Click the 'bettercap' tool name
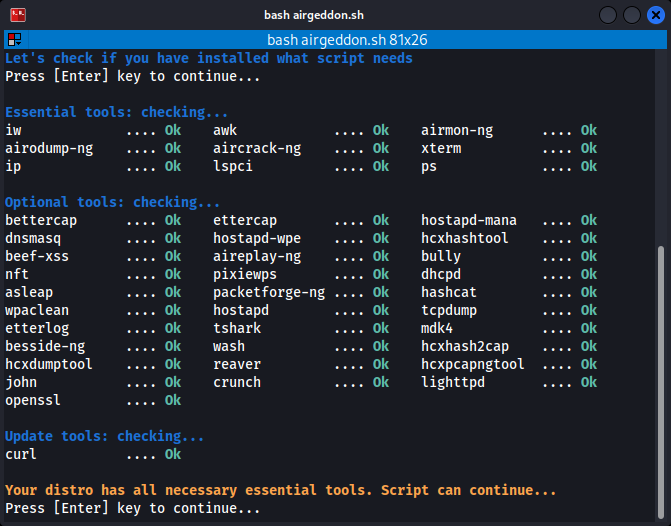The width and height of the screenshot is (671, 526). click(x=41, y=220)
